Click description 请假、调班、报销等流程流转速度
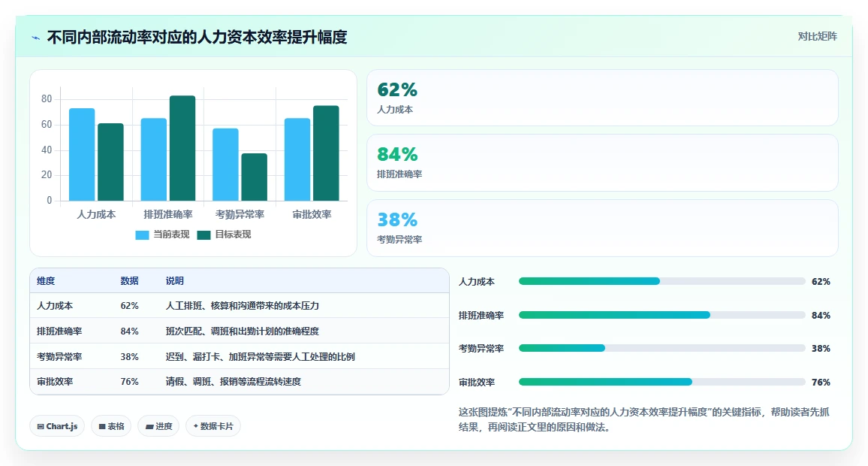This screenshot has height=466, width=868. (233, 382)
